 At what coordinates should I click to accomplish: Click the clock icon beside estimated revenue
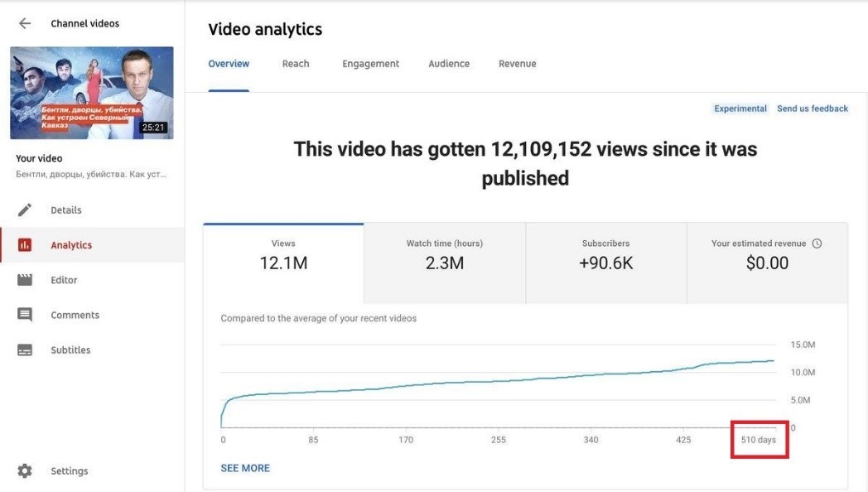[x=817, y=244]
